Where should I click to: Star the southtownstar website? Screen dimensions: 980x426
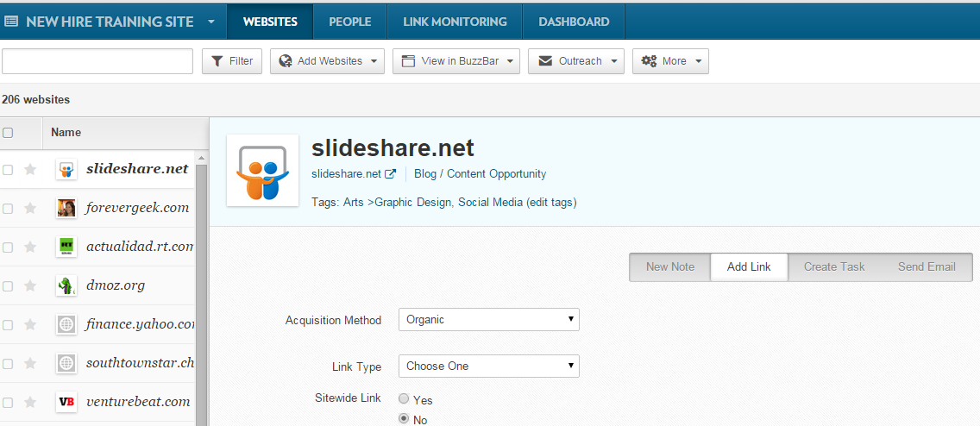(30, 363)
